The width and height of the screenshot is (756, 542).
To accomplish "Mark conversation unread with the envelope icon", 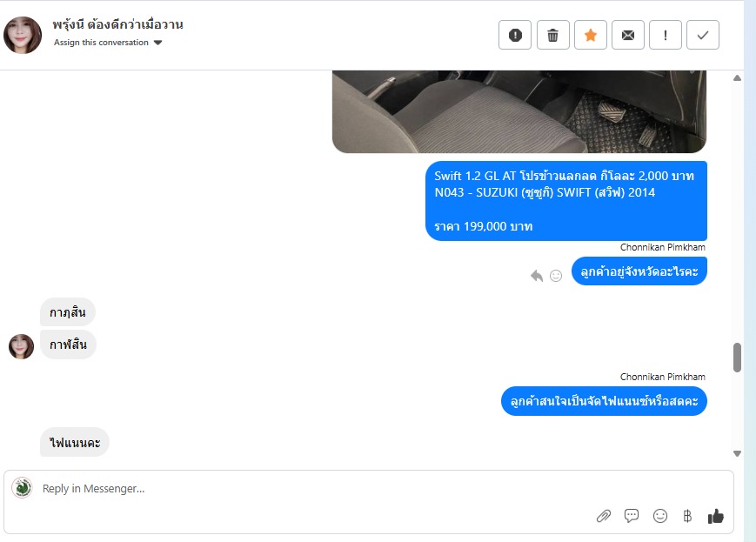I will click(x=628, y=35).
